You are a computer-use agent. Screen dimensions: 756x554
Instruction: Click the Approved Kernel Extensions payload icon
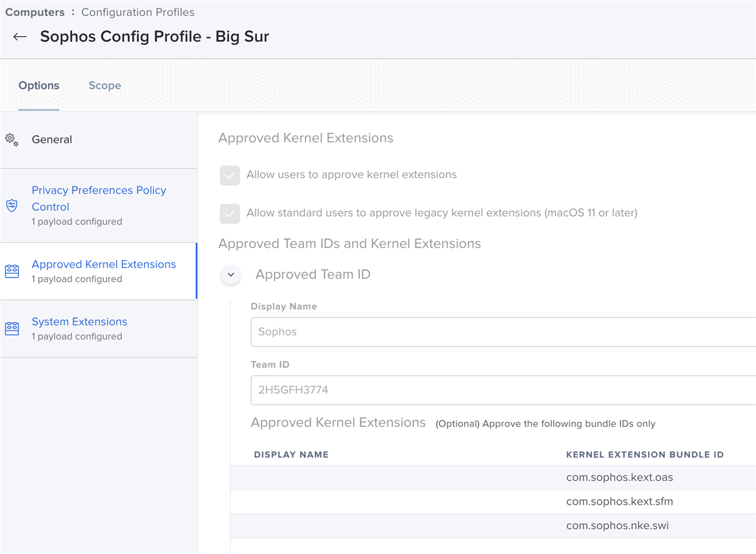tap(12, 271)
